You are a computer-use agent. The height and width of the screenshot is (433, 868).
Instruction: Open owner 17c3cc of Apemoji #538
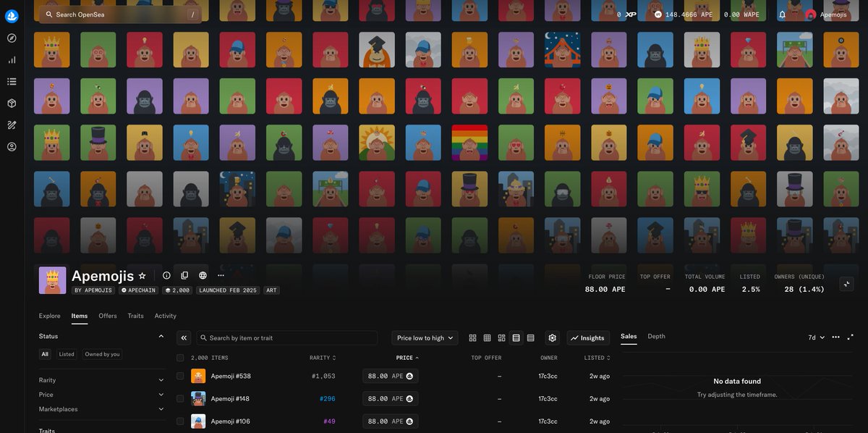[548, 377]
